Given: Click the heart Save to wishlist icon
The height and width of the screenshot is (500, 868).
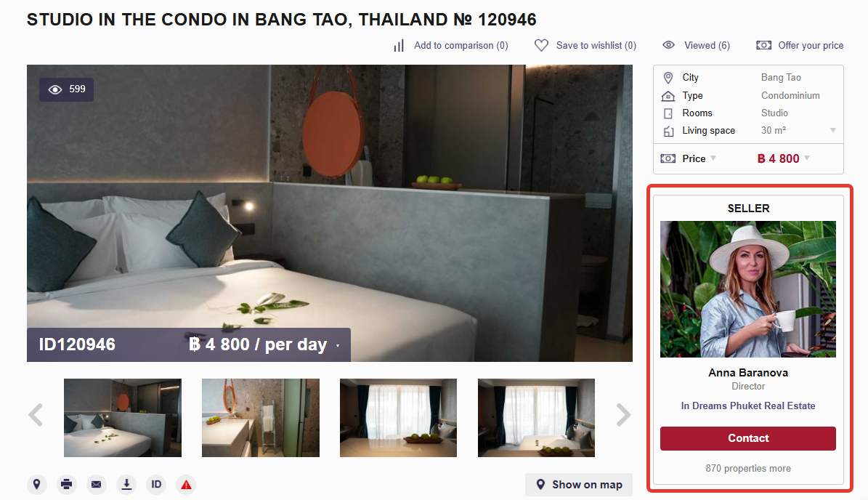Looking at the screenshot, I should [541, 45].
